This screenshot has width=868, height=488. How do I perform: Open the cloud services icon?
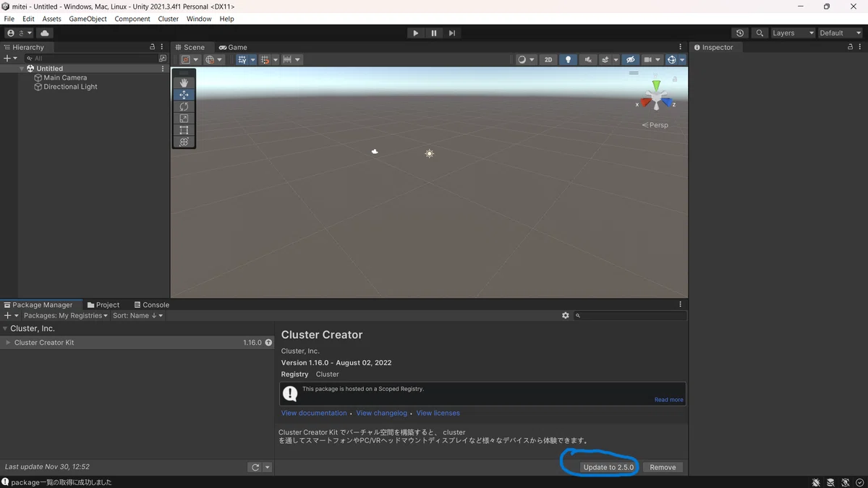pyautogui.click(x=46, y=33)
